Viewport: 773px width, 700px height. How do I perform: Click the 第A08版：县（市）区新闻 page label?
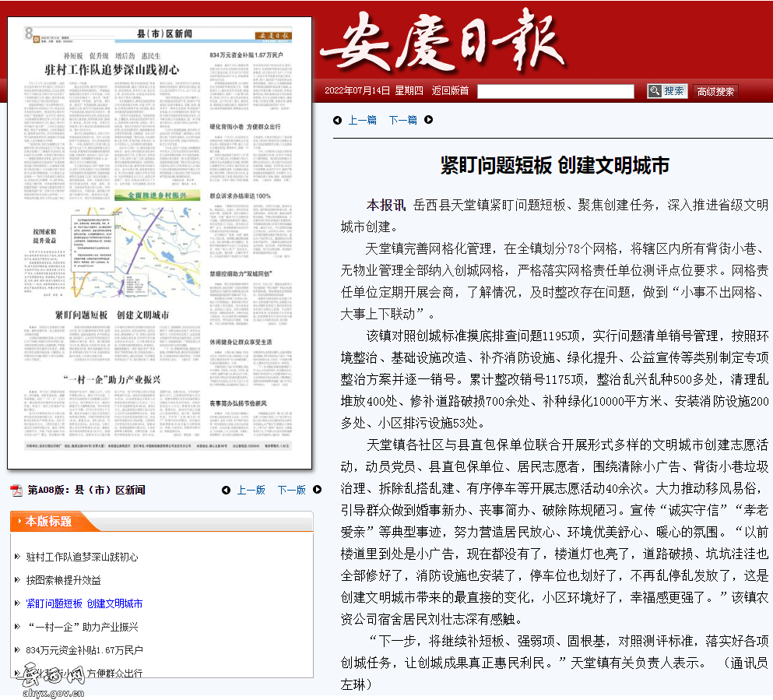(x=86, y=490)
